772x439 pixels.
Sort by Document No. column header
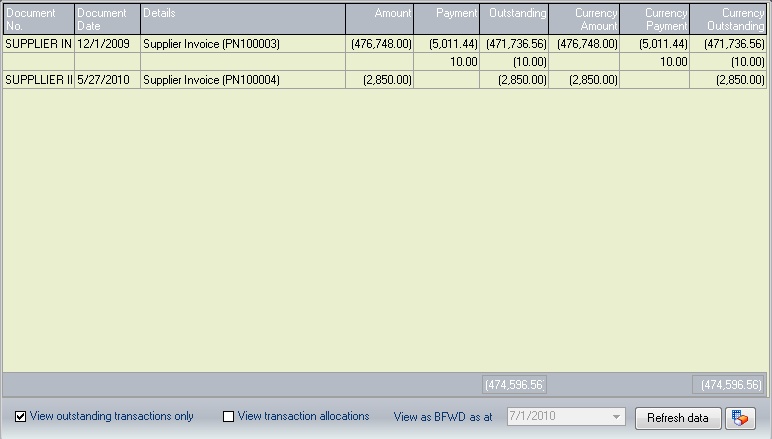pyautogui.click(x=38, y=19)
